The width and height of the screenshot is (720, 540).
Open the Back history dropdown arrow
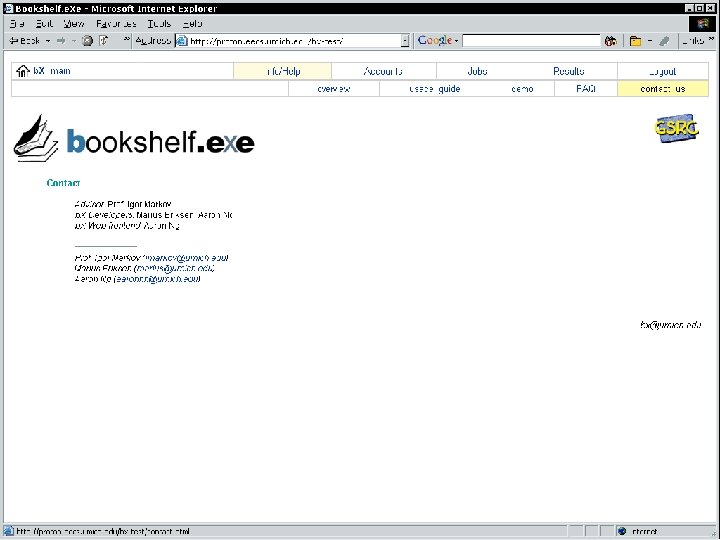tap(48, 41)
